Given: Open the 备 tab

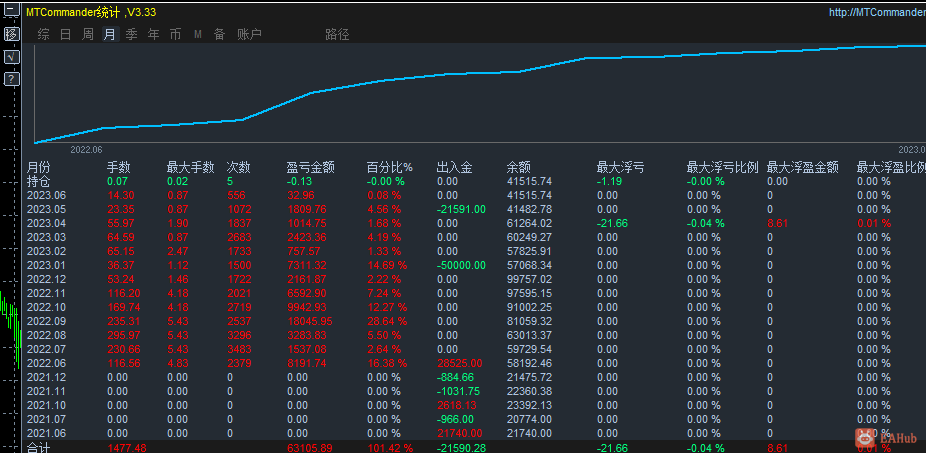Looking at the screenshot, I should [220, 35].
